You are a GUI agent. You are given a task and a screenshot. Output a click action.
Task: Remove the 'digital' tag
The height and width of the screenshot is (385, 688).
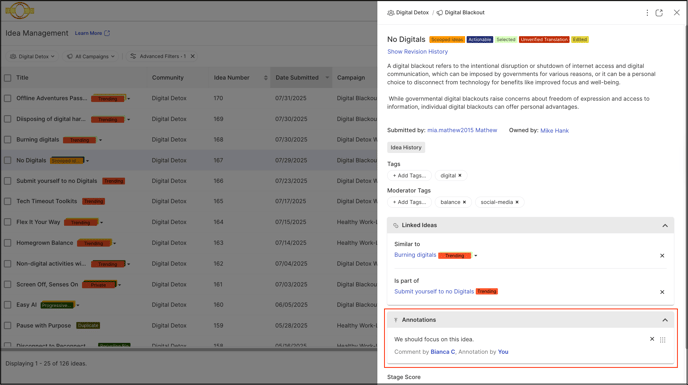click(x=460, y=176)
